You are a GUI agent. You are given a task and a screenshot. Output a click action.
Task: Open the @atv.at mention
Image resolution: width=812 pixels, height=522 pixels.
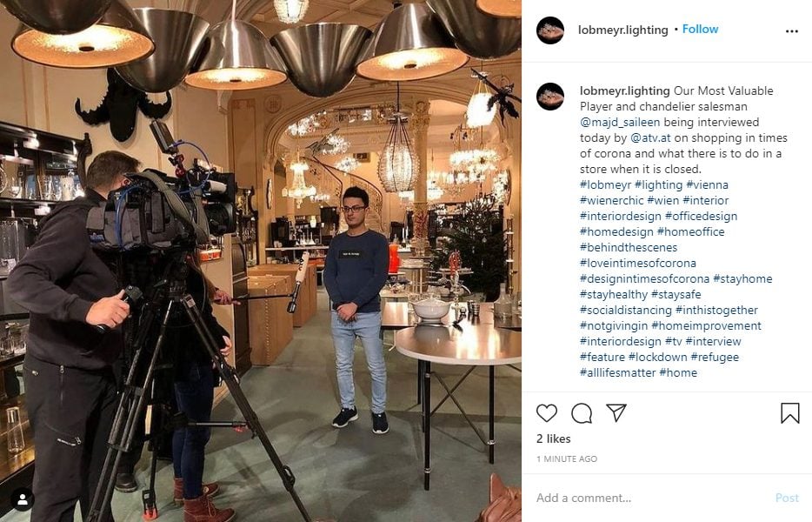650,137
